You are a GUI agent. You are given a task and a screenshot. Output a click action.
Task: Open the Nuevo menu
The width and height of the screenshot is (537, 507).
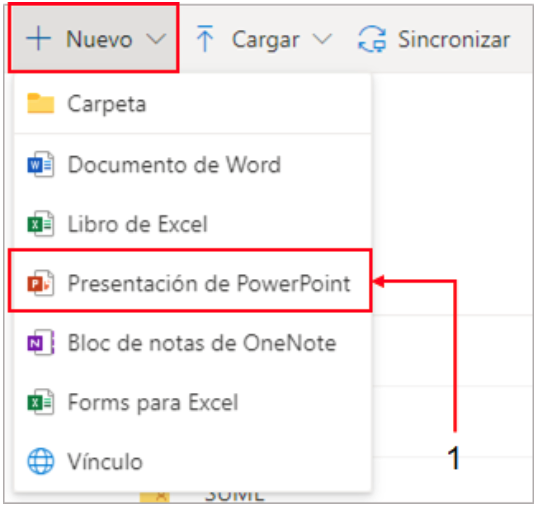coord(93,38)
